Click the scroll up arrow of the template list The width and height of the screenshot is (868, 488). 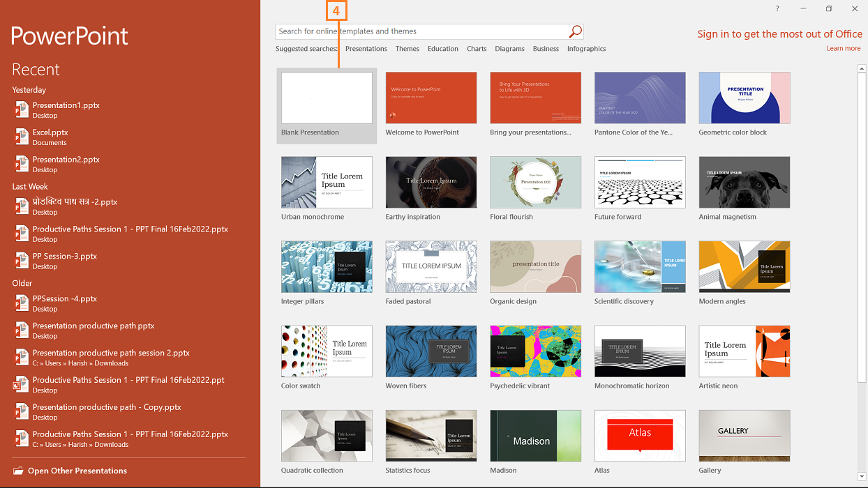click(x=862, y=69)
